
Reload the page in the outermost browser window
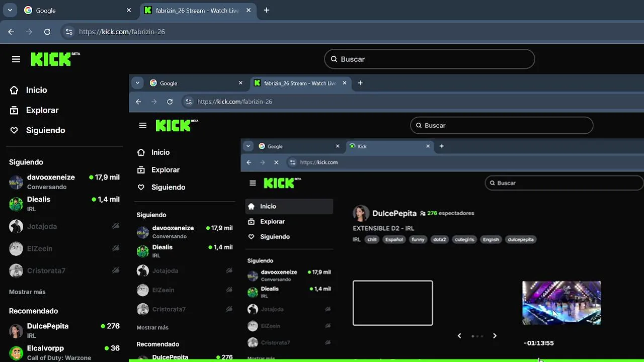click(x=47, y=32)
